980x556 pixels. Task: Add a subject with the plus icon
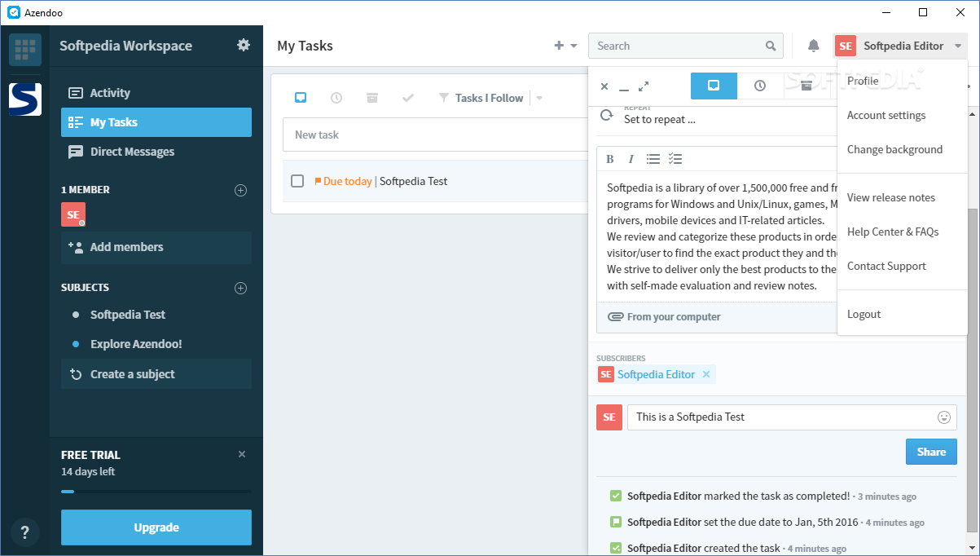point(240,288)
